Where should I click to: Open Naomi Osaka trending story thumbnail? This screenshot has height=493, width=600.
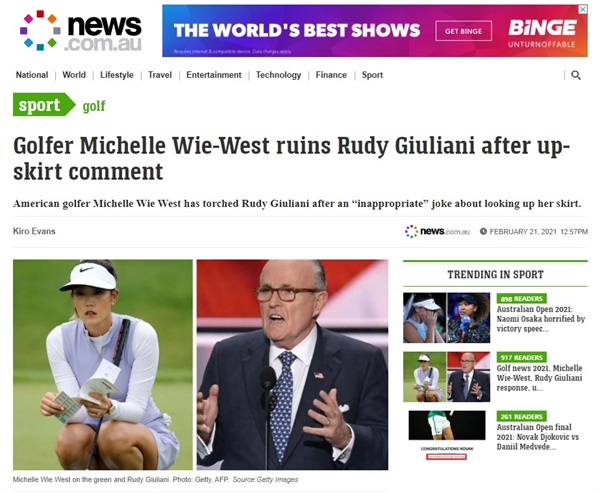(446, 318)
